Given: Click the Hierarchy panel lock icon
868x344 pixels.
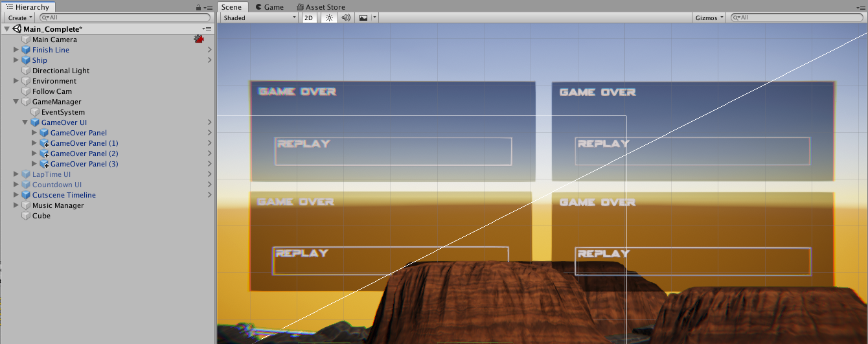Looking at the screenshot, I should 198,7.
